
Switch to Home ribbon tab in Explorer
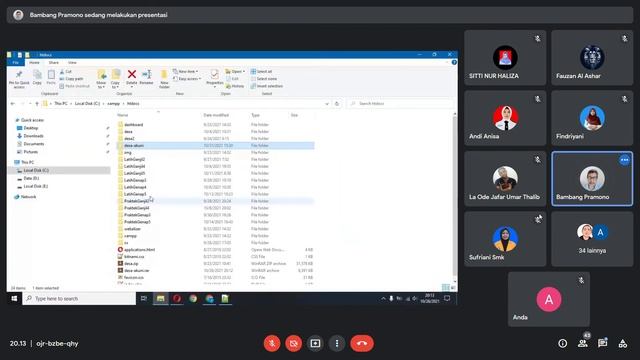(x=34, y=62)
